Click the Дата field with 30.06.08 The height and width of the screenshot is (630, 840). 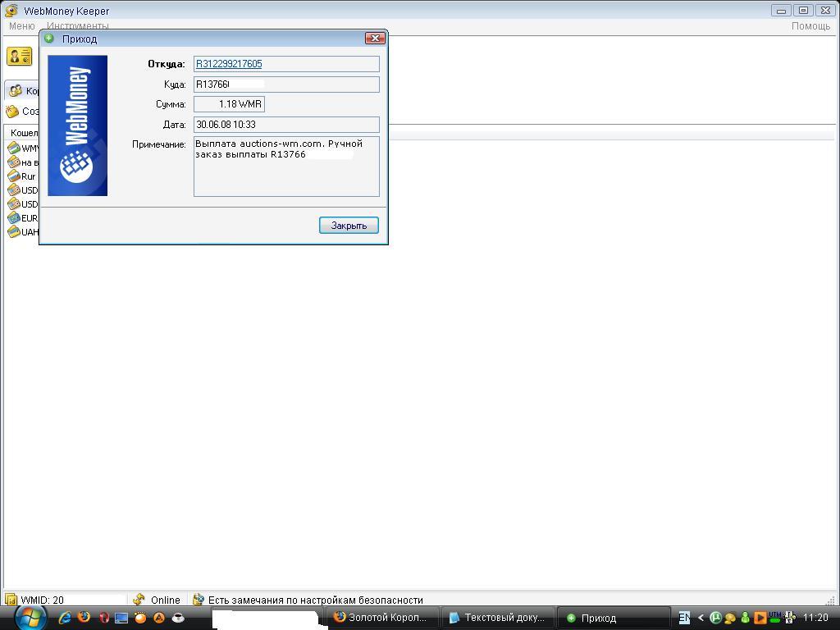(x=286, y=125)
